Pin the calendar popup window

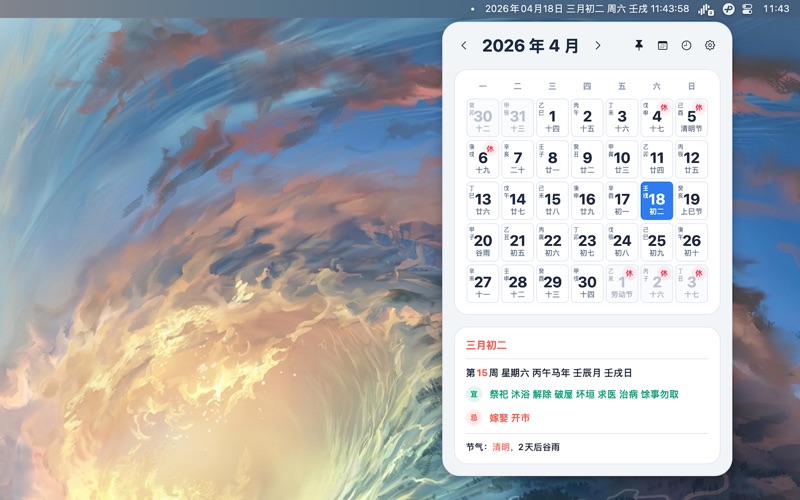(639, 45)
